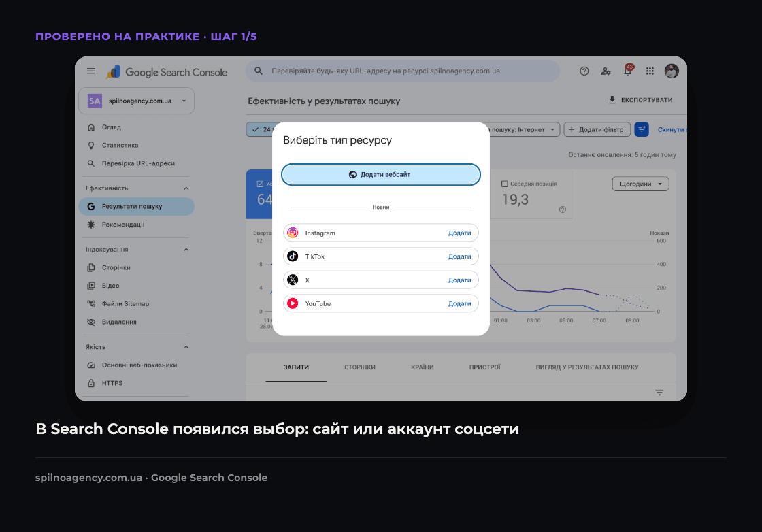Click Додати for TikTok
Screen dimensions: 762x532
pos(460,256)
